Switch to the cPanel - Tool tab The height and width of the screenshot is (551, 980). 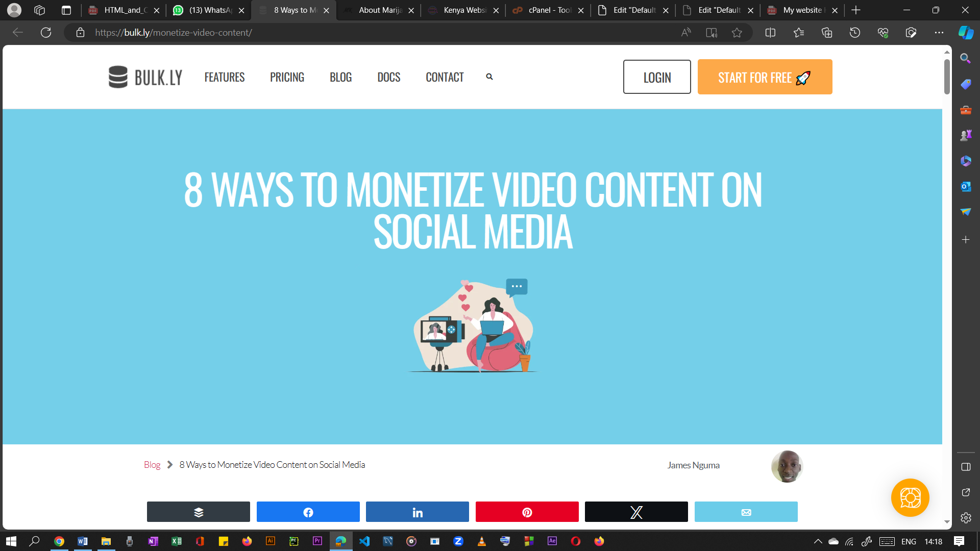pos(547,10)
